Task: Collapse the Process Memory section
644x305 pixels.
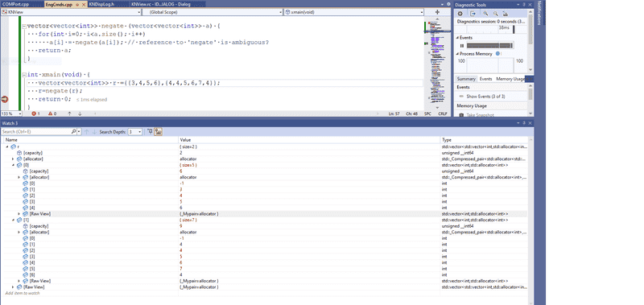Action: pyautogui.click(x=458, y=54)
